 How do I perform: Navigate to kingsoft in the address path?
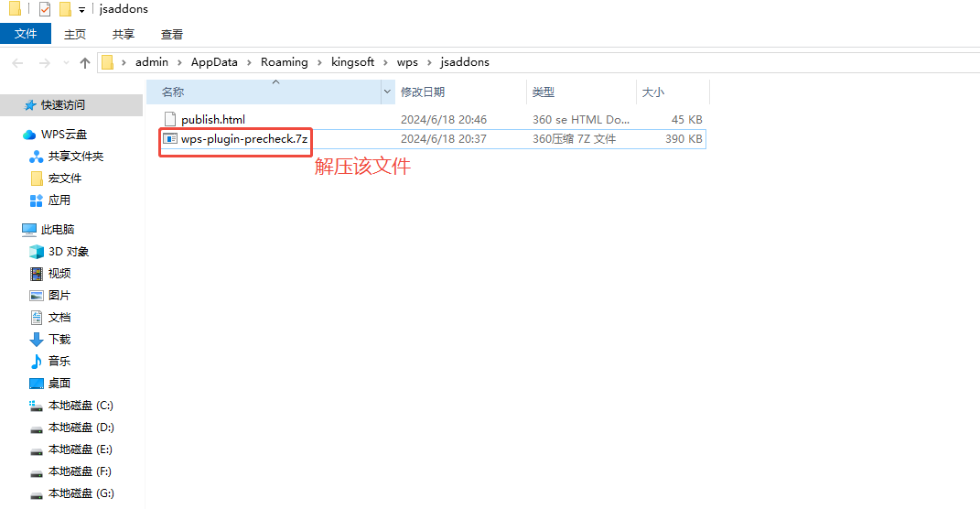pyautogui.click(x=352, y=62)
